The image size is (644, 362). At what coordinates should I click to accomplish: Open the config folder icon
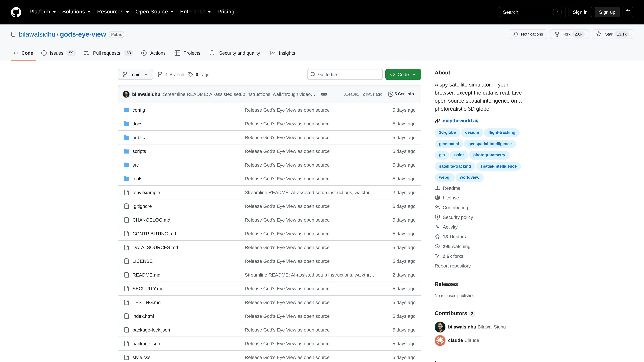click(126, 110)
